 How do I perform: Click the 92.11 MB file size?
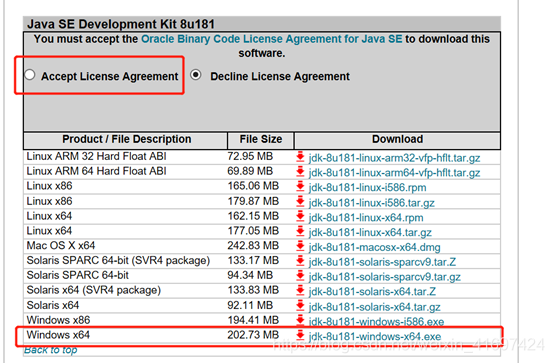click(x=250, y=305)
